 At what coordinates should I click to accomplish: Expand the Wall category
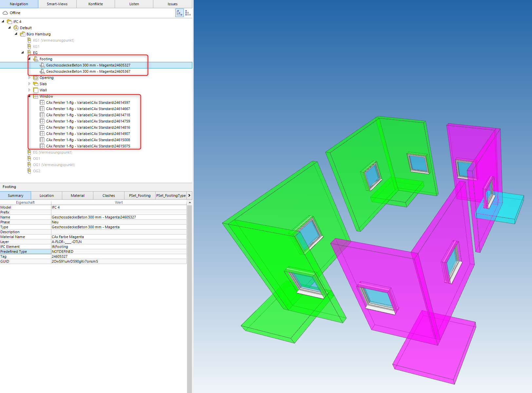[x=29, y=90]
